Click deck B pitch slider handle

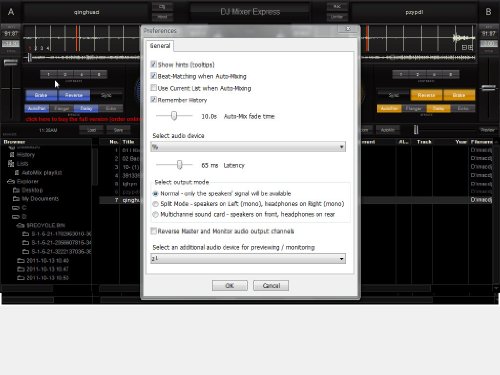tap(488, 88)
